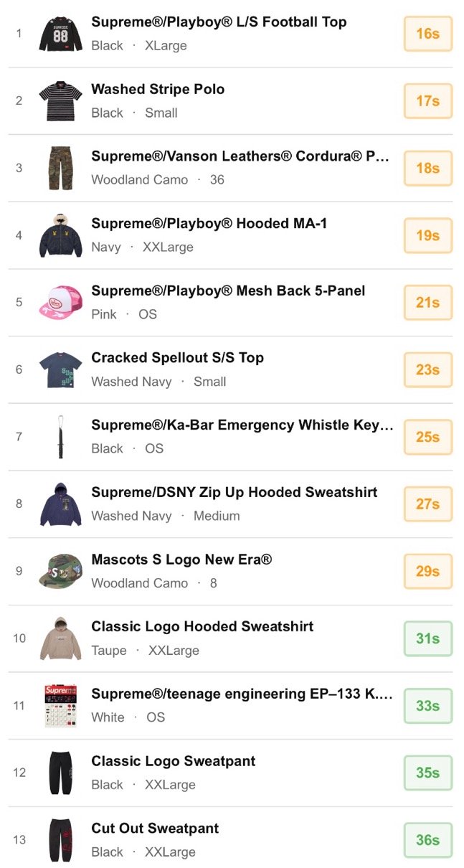Click the 36s badge for Cut Out Sweatpant
This screenshot has height=868, width=464.
coord(427,840)
